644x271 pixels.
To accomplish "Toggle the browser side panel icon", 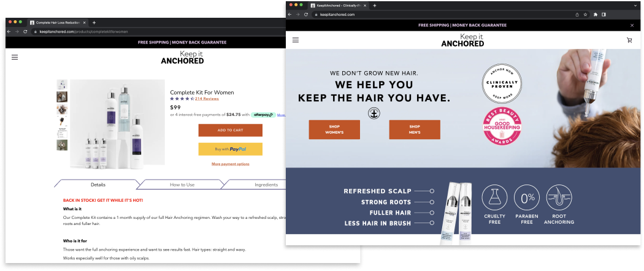I will tap(604, 14).
